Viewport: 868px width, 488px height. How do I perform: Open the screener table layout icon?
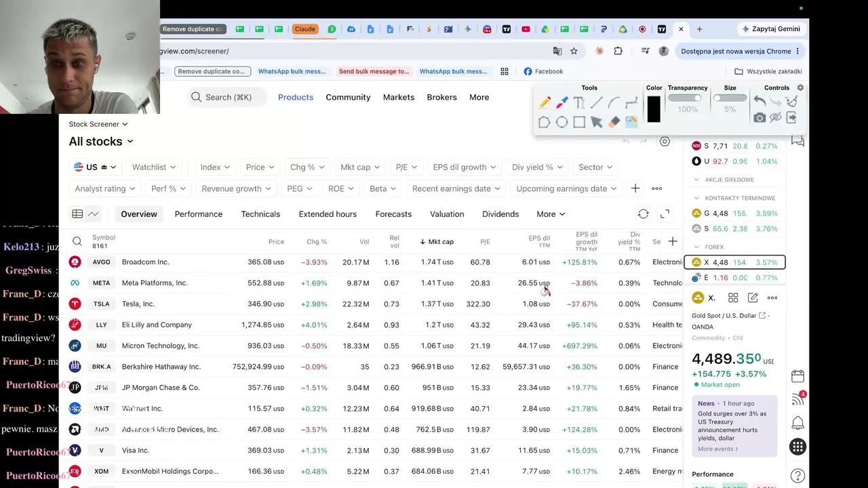point(77,214)
